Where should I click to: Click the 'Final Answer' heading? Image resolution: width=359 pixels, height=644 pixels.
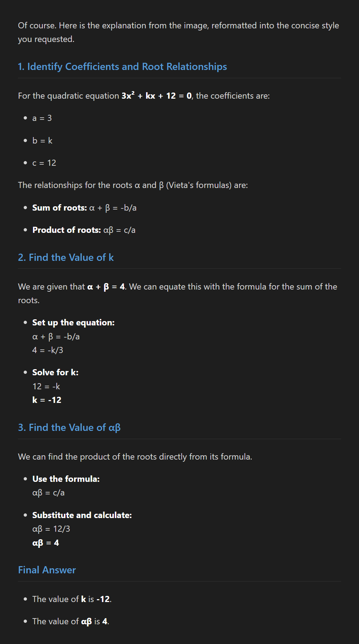click(x=47, y=570)
